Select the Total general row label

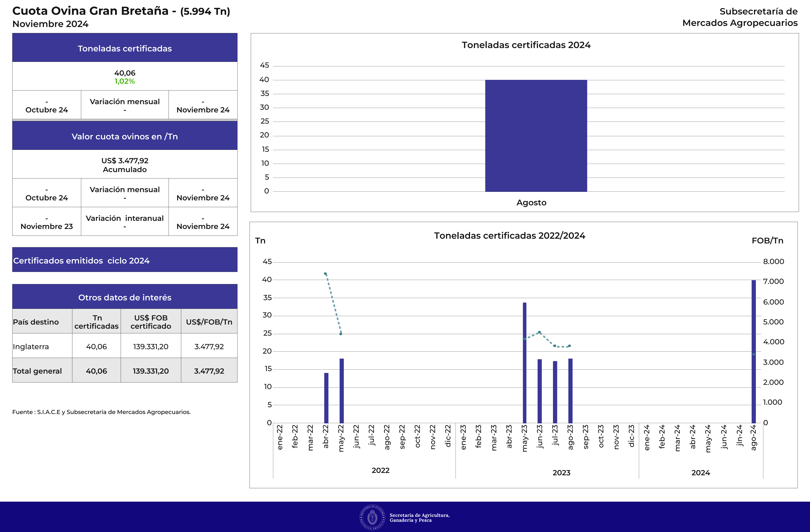point(37,371)
